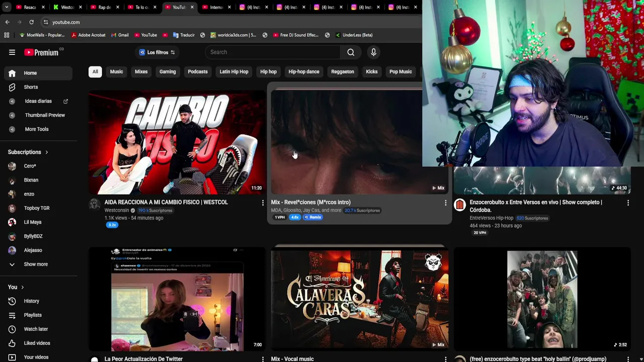Open History in the sidebar
The image size is (644, 362).
click(x=38, y=301)
